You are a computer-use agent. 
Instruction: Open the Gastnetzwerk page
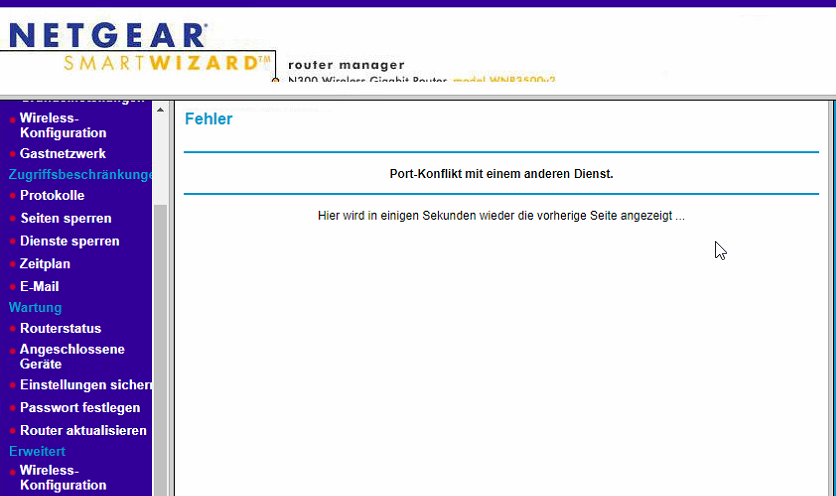tap(62, 154)
